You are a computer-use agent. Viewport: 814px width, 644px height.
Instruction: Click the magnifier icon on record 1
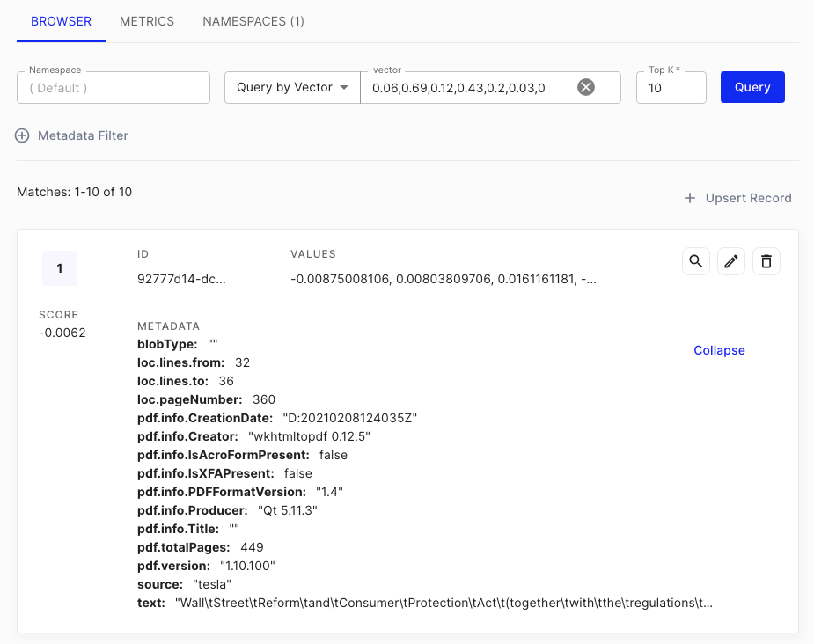coord(696,261)
